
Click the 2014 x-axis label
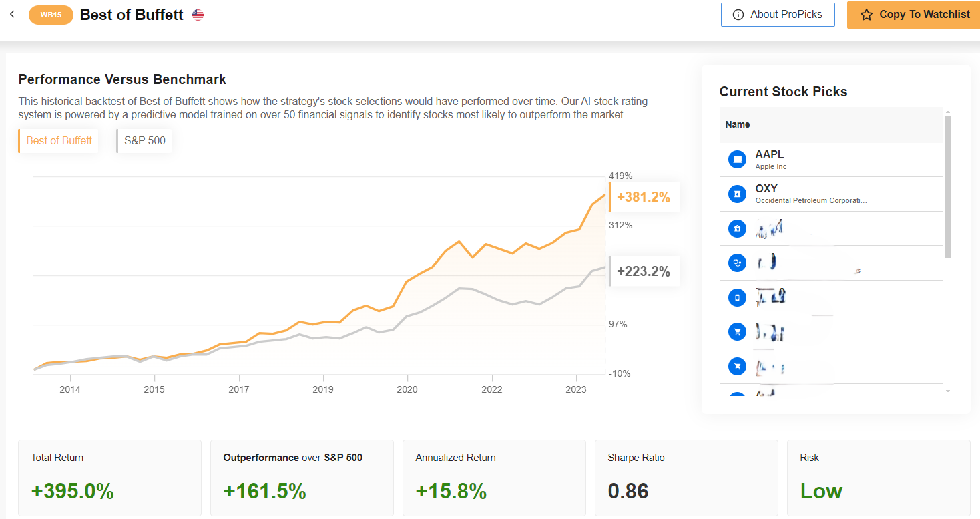(69, 389)
